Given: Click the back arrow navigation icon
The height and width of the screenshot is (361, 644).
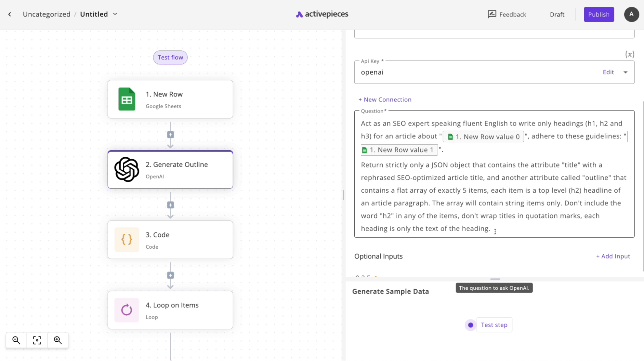Looking at the screenshot, I should click(10, 14).
